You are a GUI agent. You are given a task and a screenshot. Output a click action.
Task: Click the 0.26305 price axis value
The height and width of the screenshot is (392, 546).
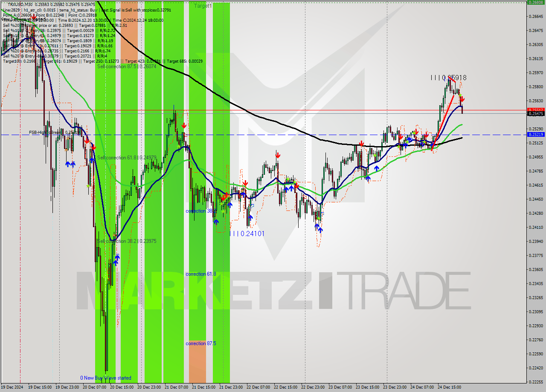[x=536, y=44]
